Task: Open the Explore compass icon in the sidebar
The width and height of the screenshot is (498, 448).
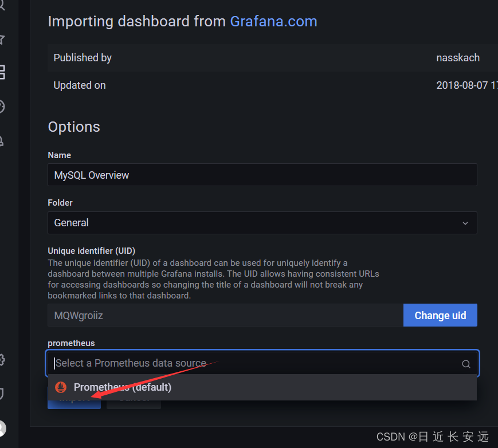Action: (x=2, y=107)
